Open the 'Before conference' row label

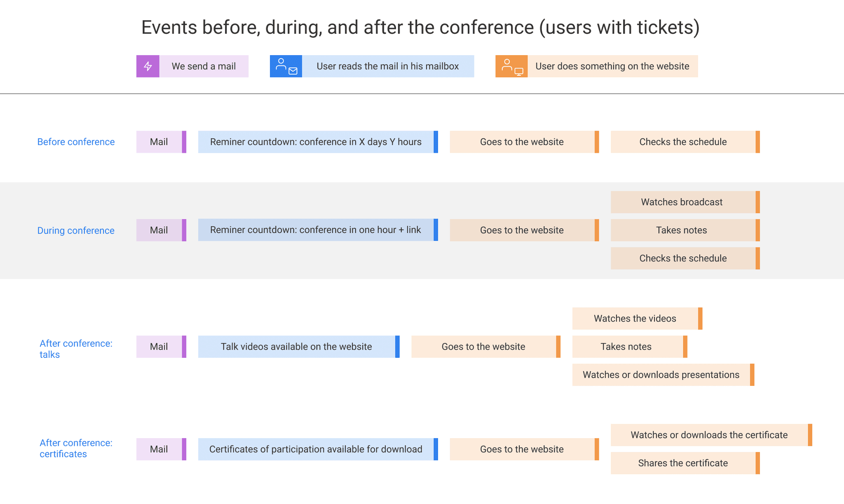(76, 142)
